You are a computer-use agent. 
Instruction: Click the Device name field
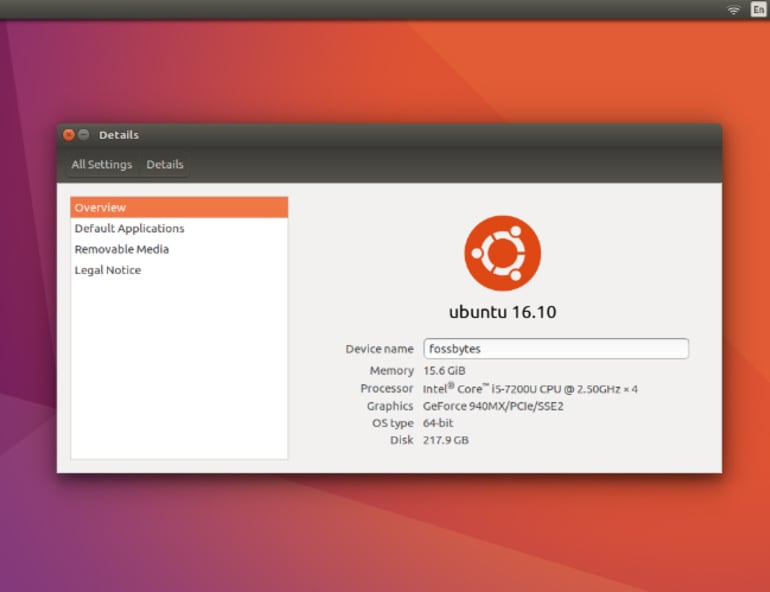(556, 349)
